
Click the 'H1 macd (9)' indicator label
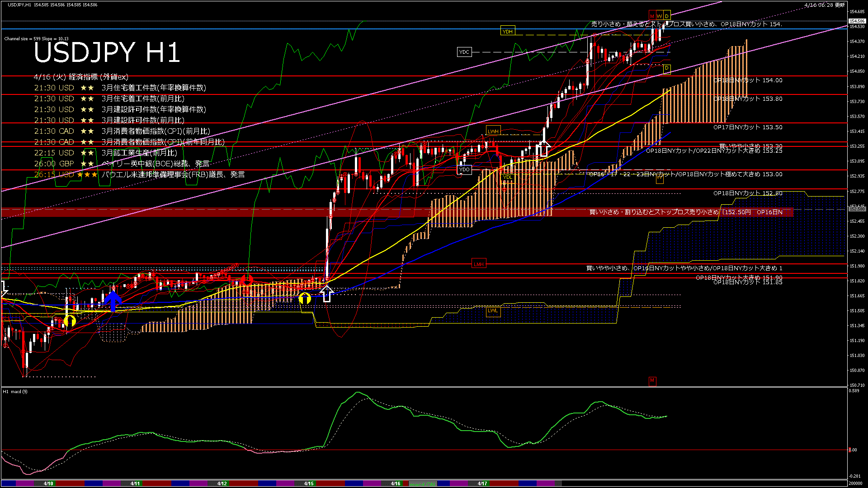[15, 392]
